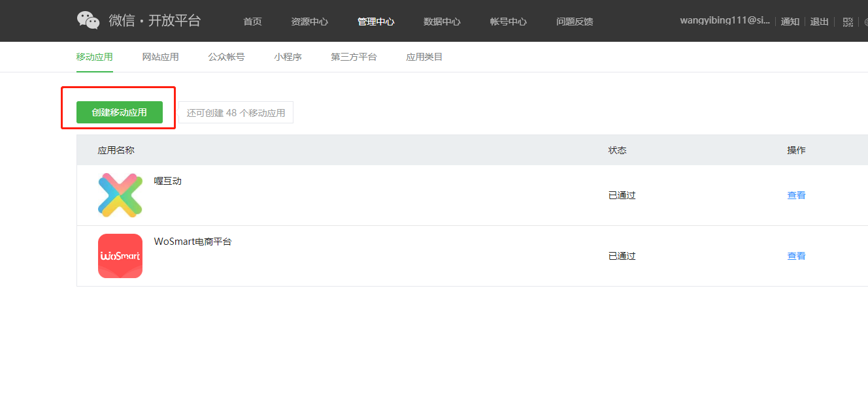Screen dimensions: 868x395
Task: Click 已通过 status for WoSmart电商平台
Action: (x=622, y=256)
